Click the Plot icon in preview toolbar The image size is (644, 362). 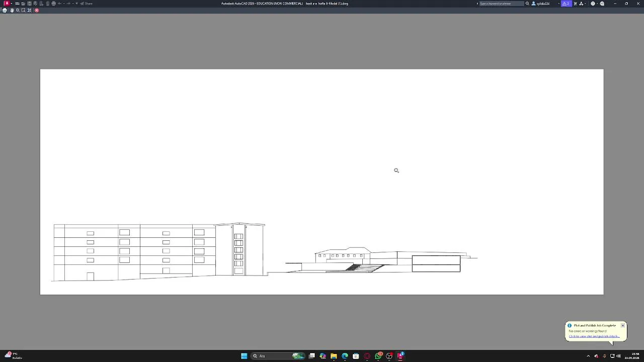5,10
